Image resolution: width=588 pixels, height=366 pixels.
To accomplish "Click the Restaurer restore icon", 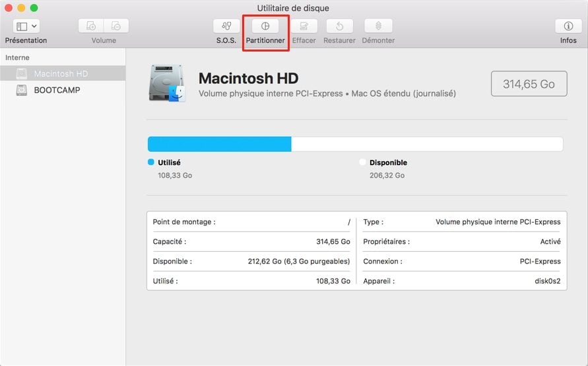I will pyautogui.click(x=339, y=26).
